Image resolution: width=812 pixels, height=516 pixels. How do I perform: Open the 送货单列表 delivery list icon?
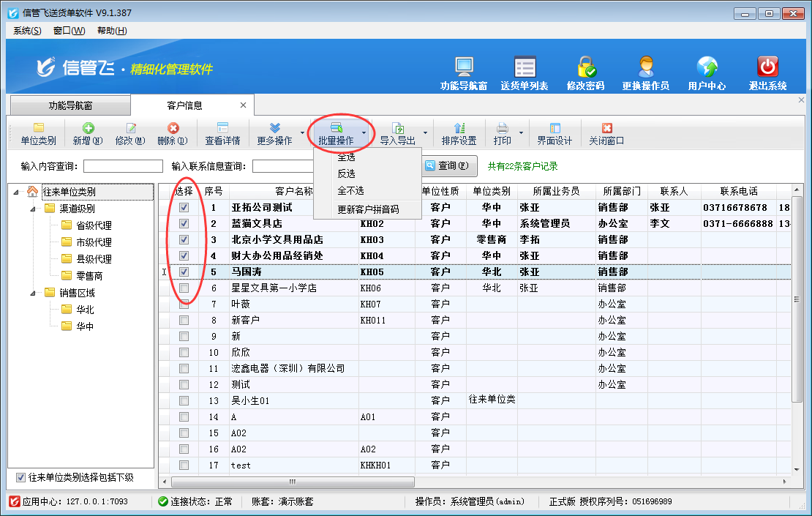coord(525,67)
